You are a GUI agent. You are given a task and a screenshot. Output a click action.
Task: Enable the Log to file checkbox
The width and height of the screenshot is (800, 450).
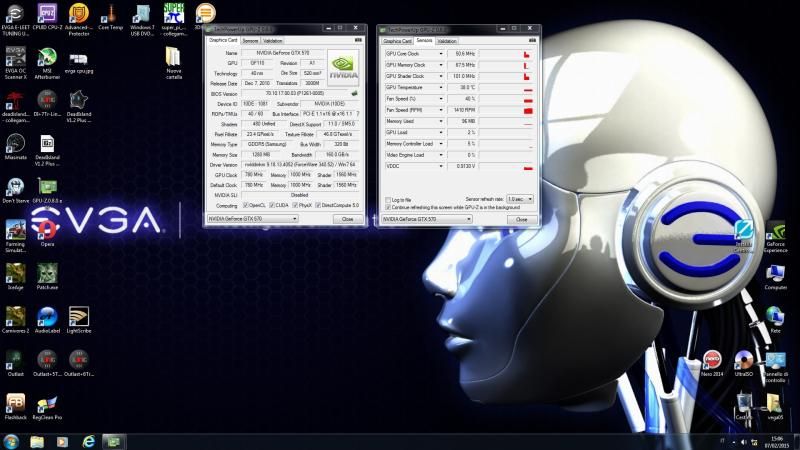coord(388,200)
